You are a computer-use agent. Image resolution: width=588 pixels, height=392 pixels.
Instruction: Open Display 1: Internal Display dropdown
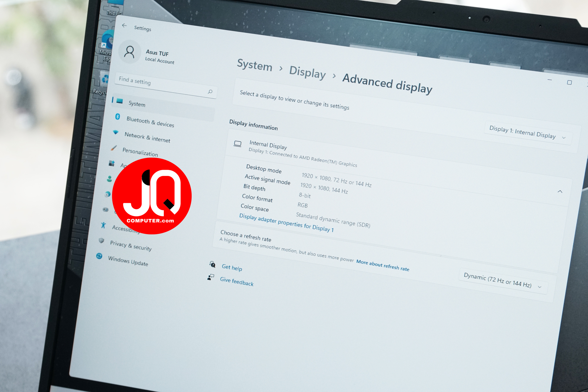(x=528, y=133)
